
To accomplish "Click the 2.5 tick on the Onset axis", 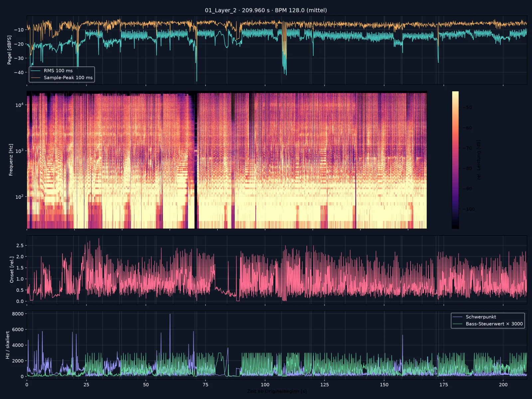I will 20,245.
